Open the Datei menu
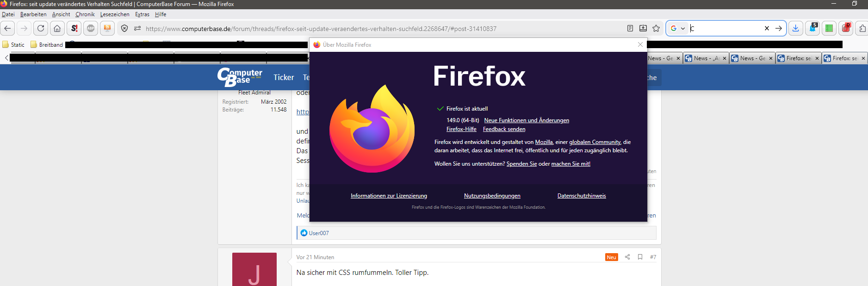 tap(8, 14)
